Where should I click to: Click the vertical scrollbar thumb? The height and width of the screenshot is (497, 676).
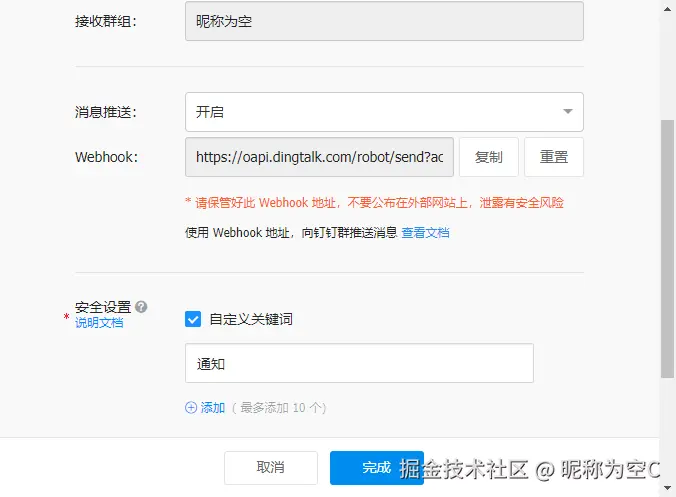click(x=667, y=249)
